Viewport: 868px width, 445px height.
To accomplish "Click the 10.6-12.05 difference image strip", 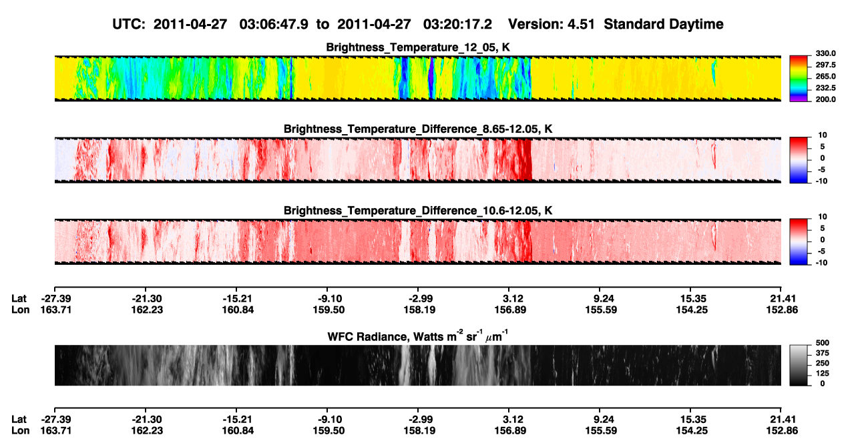I will tap(417, 242).
